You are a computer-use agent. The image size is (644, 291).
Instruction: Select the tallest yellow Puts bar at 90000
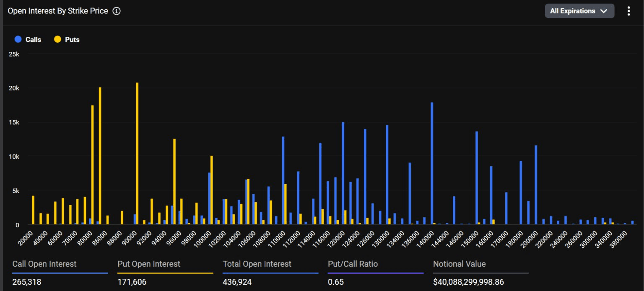[137, 153]
